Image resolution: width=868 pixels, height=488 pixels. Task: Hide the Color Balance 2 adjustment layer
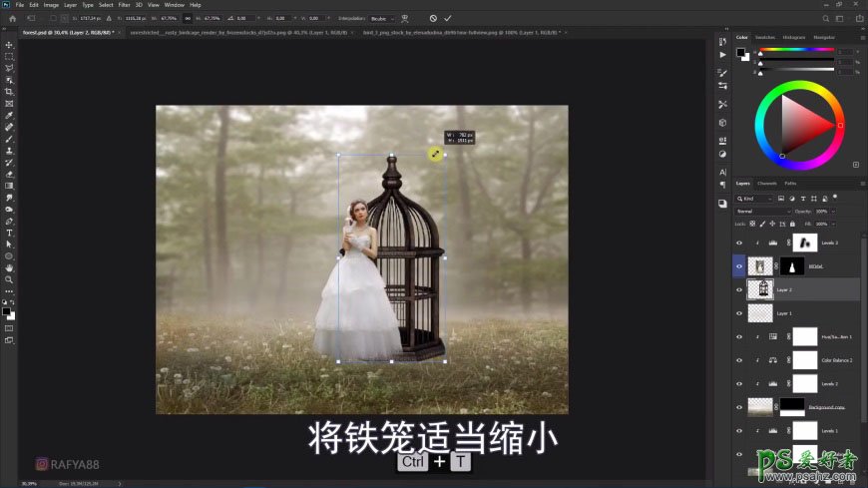pyautogui.click(x=739, y=360)
